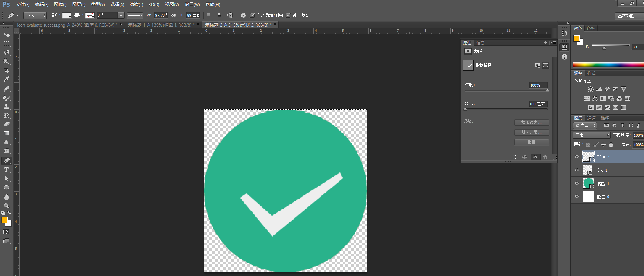Toggle mask visibility eye in Properties panel
This screenshot has height=276, width=644.
point(535,157)
